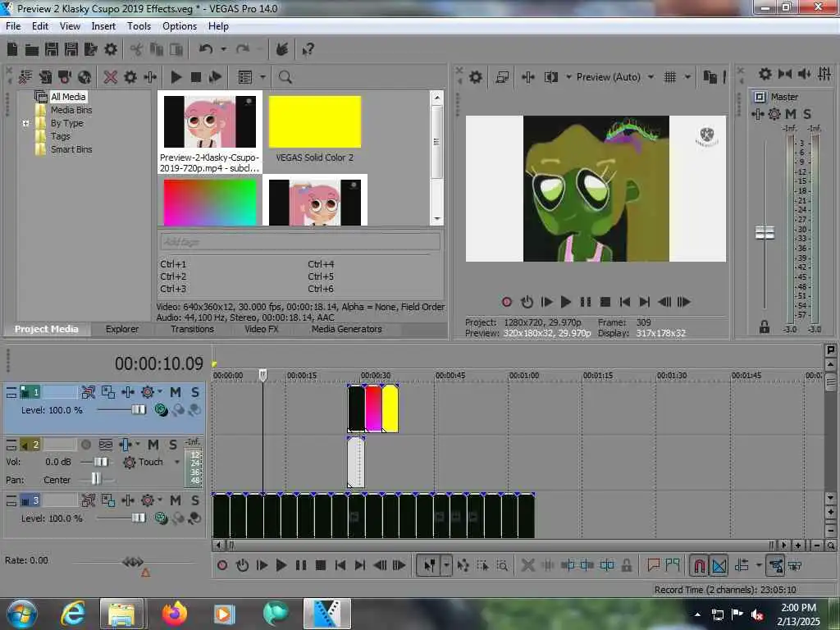Open the overlays grid dropdown arrow
Screen dimensions: 840x630
click(x=688, y=77)
